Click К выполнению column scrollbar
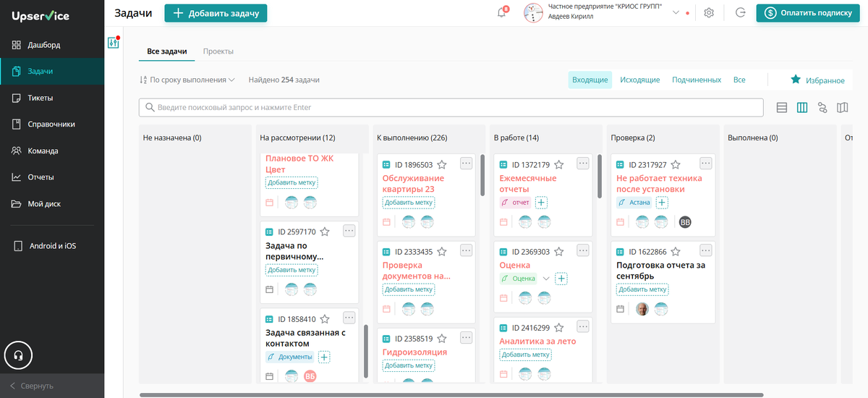 point(482,175)
